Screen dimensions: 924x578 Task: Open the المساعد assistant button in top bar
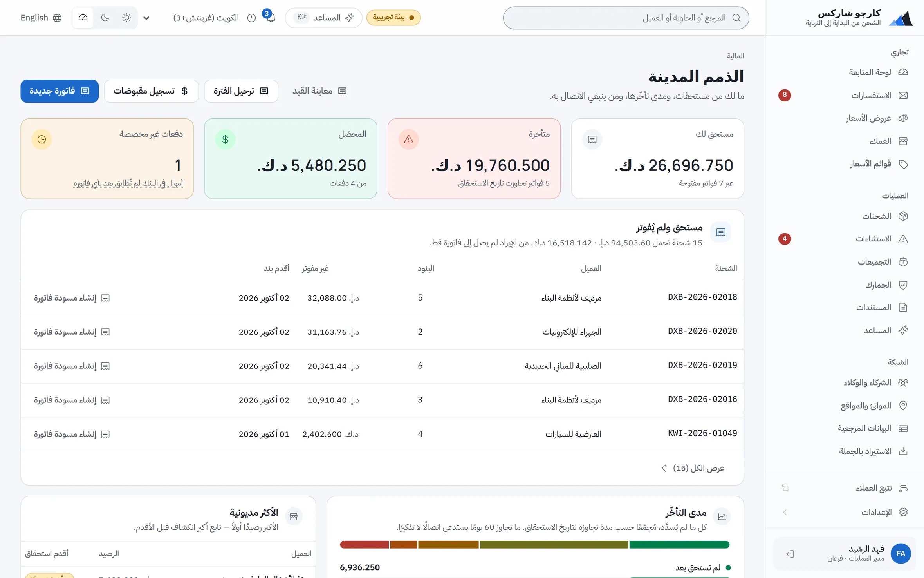coord(323,18)
